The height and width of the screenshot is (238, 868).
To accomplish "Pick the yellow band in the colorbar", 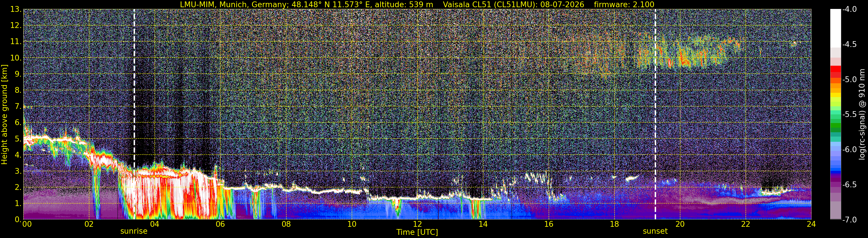I will 836,95.
